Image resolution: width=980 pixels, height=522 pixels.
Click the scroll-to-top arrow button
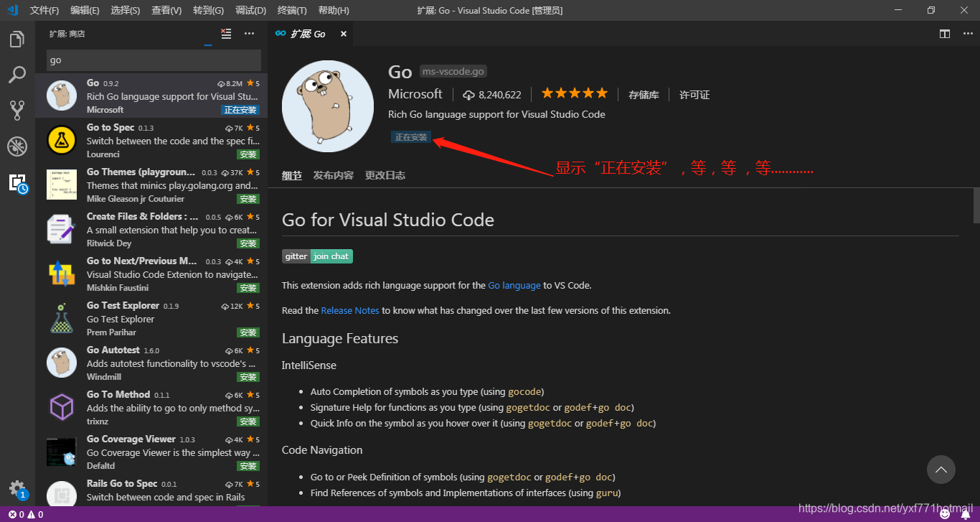(x=941, y=470)
